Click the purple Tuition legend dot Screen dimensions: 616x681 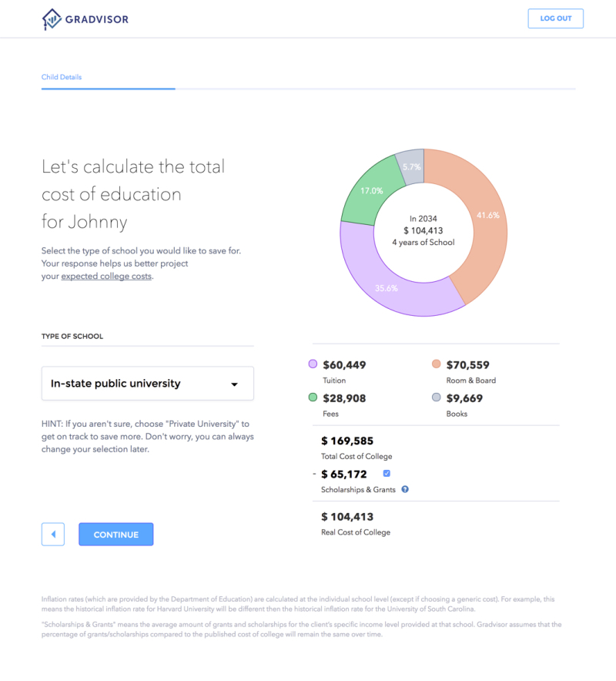[313, 364]
